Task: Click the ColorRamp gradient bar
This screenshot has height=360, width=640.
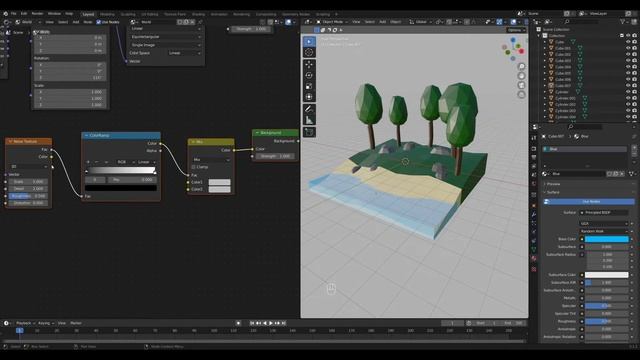Action: coord(121,170)
